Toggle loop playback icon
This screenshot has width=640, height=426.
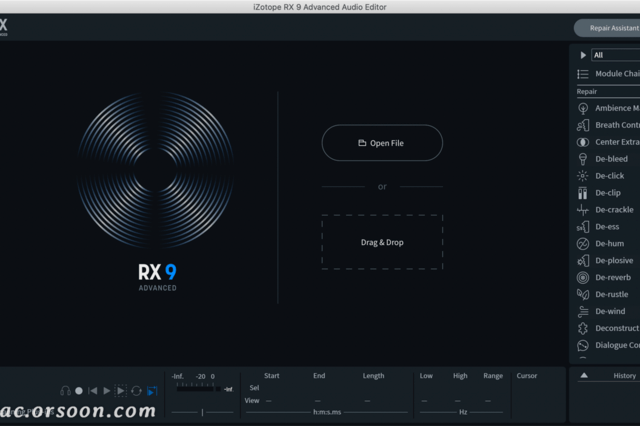tap(136, 391)
